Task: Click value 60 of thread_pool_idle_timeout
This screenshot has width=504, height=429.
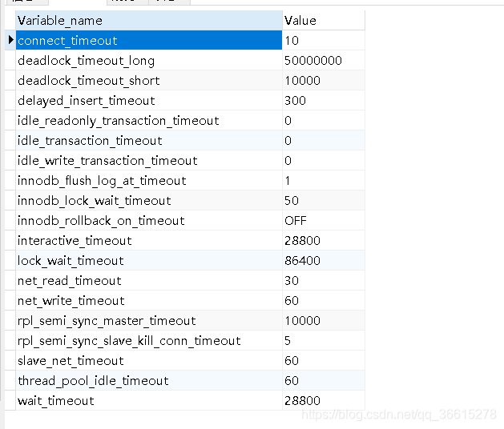Action: 324,380
